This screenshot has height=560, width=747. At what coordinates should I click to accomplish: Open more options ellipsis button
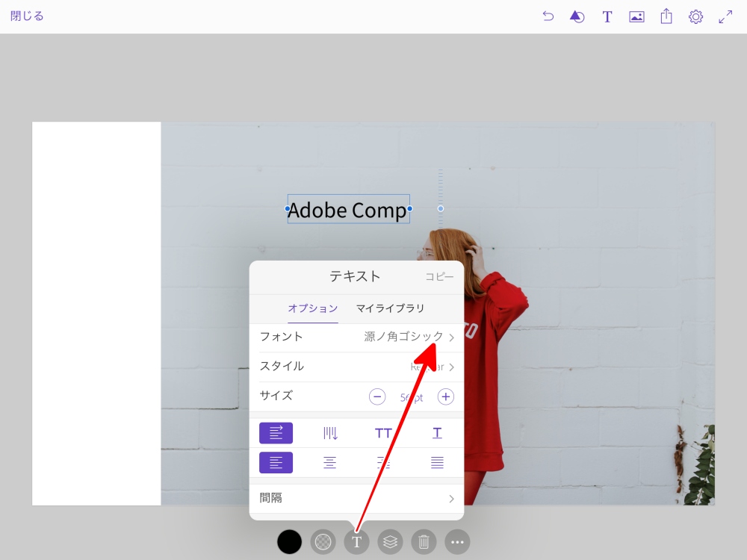457,542
